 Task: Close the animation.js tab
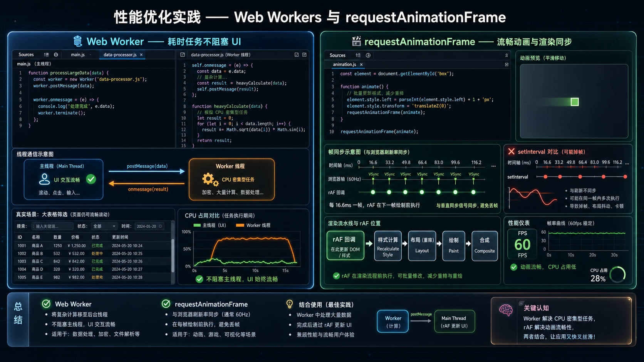[361, 65]
